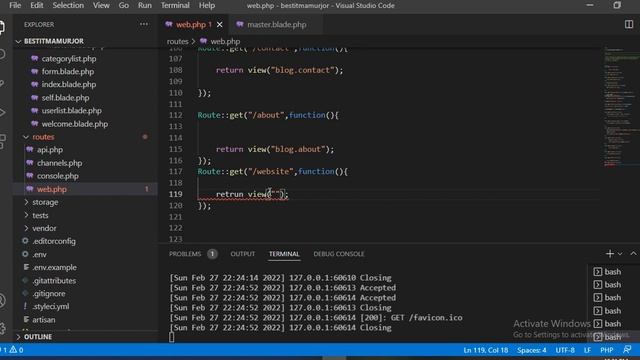Open self.blade.php in the explorer
640x360 pixels.
[x=65, y=98]
